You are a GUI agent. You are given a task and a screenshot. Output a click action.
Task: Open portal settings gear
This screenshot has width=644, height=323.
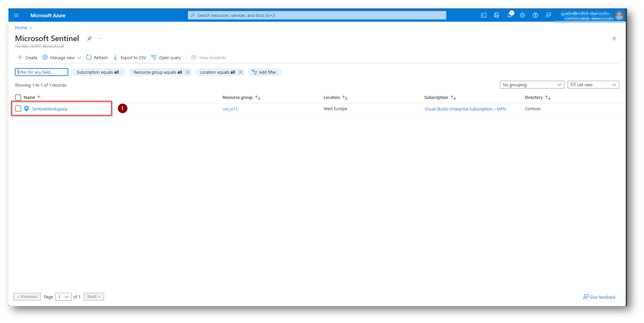pyautogui.click(x=522, y=15)
